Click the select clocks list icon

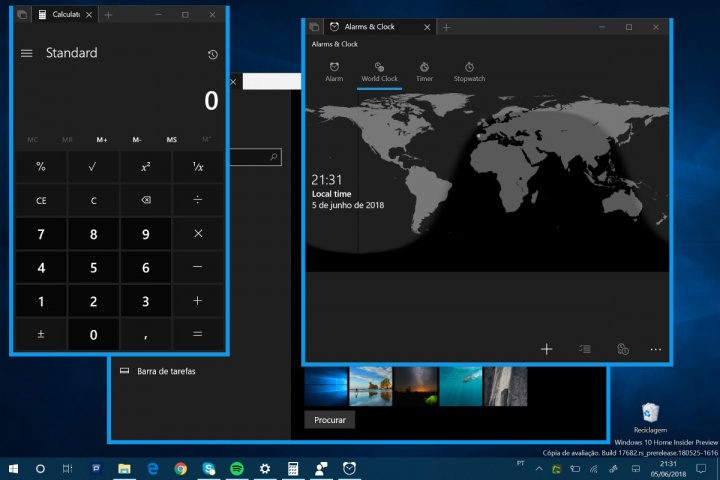(x=585, y=349)
